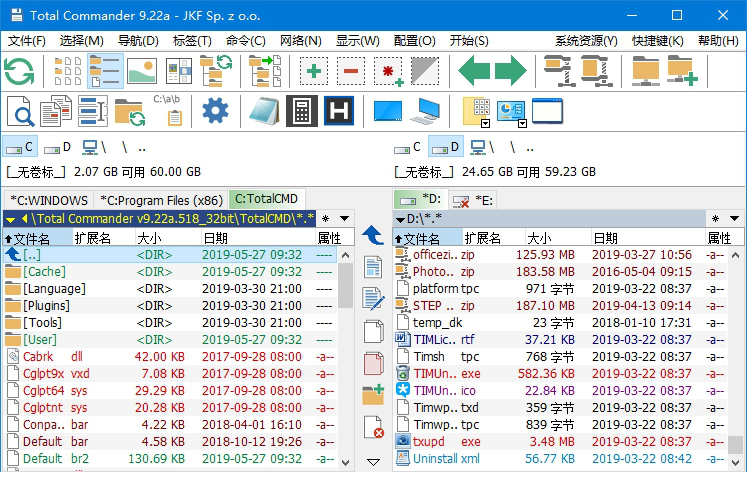Click the pack files clamp icon

[x=559, y=71]
